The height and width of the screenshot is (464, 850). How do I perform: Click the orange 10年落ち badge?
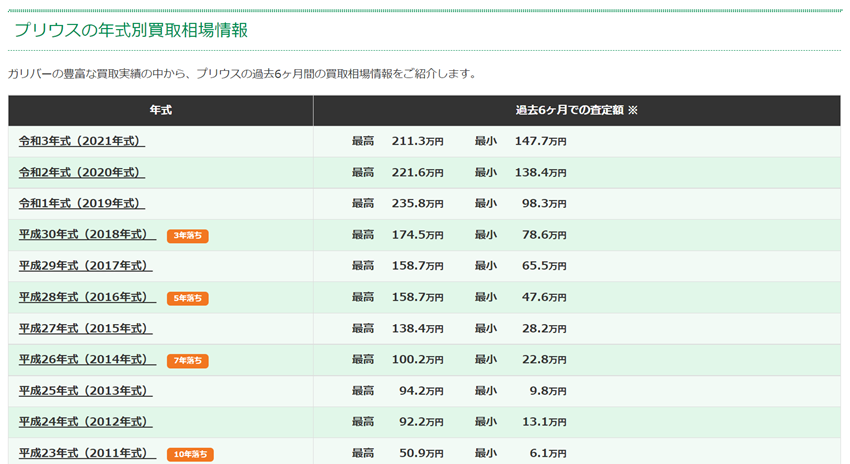pyautogui.click(x=190, y=454)
